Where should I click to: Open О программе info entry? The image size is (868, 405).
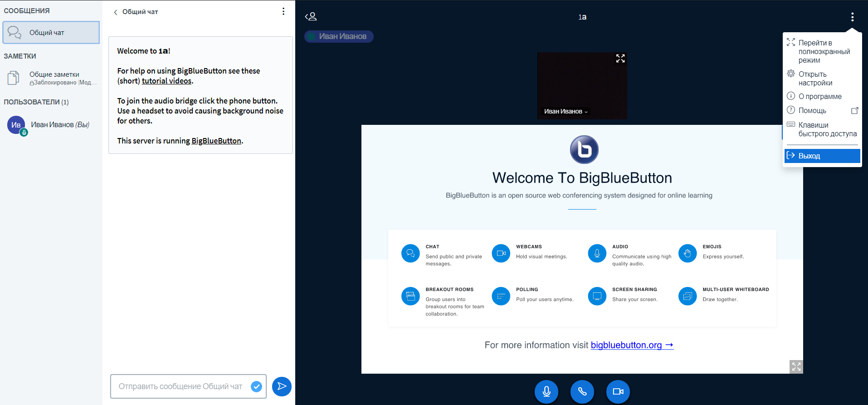(x=820, y=96)
